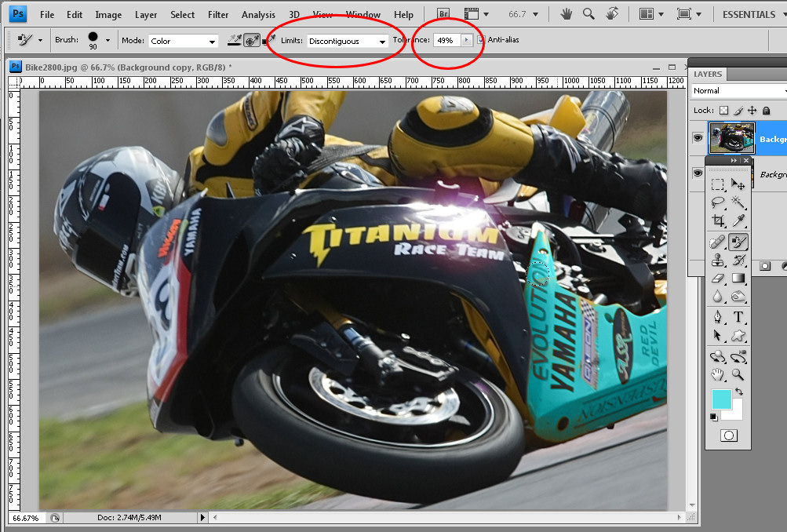This screenshot has width=787, height=532.
Task: Select the 3D Rotate tool
Action: [x=718, y=357]
